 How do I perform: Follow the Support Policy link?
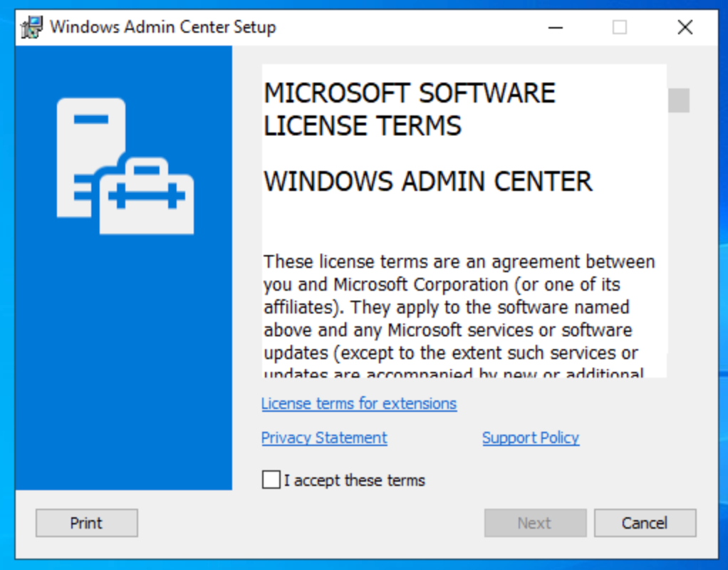pyautogui.click(x=531, y=437)
